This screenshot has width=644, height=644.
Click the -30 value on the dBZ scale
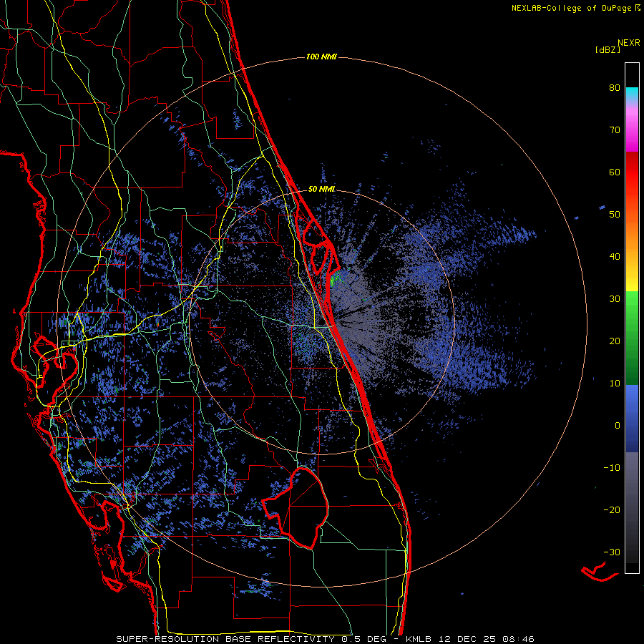click(612, 552)
